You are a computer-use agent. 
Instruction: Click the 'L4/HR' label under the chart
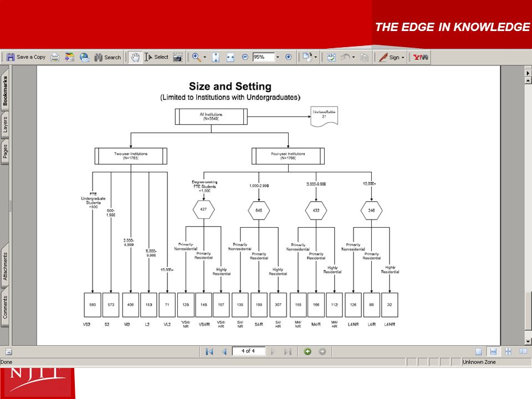point(390,324)
